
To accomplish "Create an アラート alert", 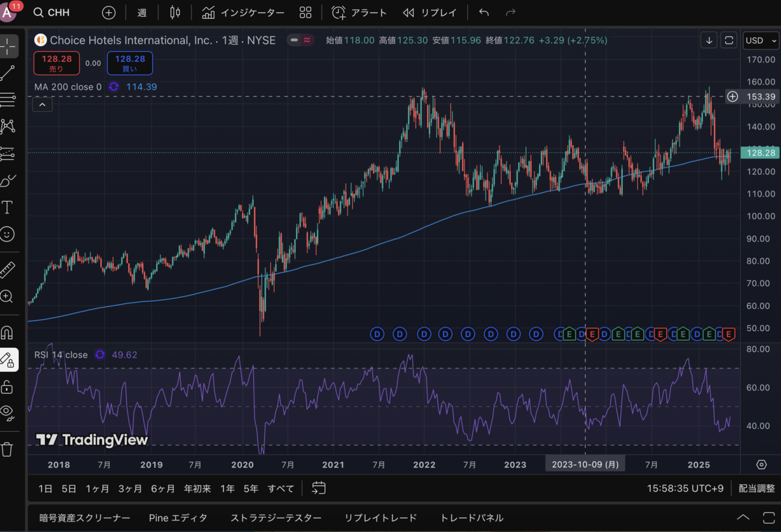I will [359, 12].
